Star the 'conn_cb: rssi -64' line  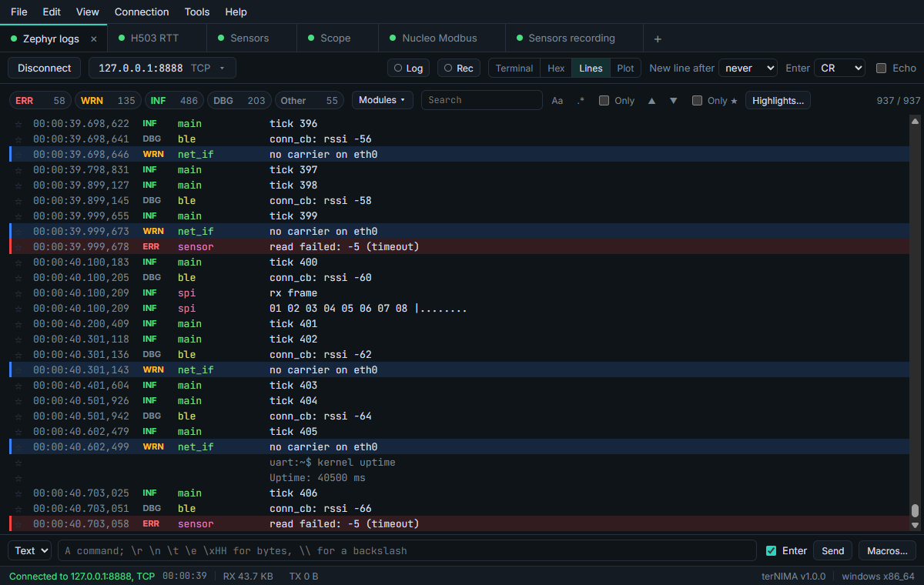18,416
